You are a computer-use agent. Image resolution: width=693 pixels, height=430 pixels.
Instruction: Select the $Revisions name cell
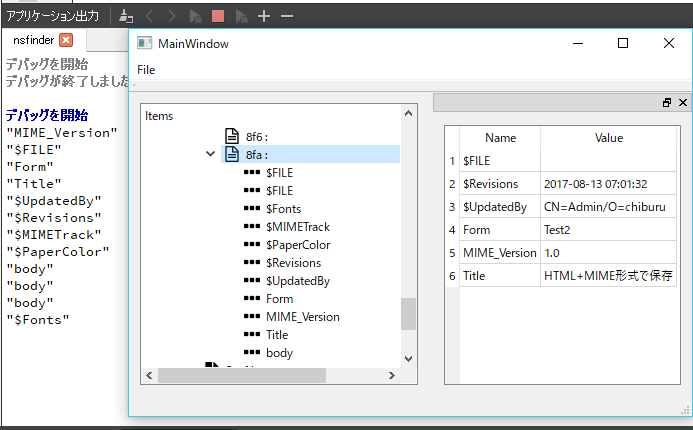tap(500, 184)
